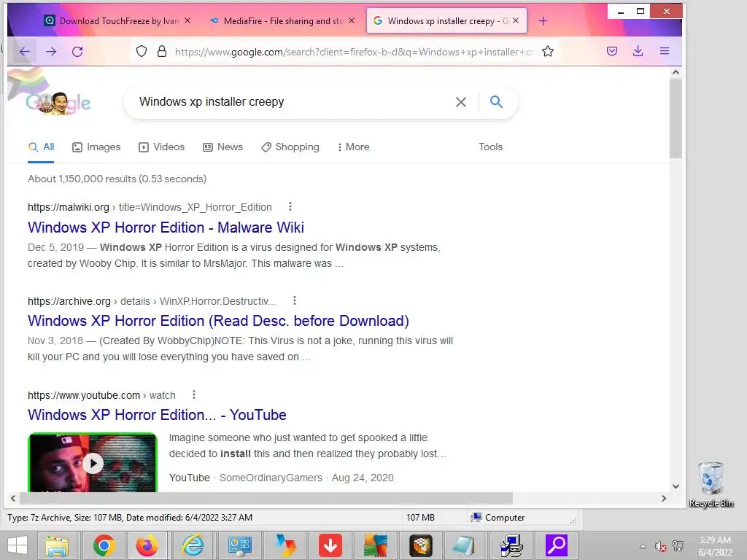Go back to the previous page
Viewport: 747px width, 560px height.
[x=25, y=52]
